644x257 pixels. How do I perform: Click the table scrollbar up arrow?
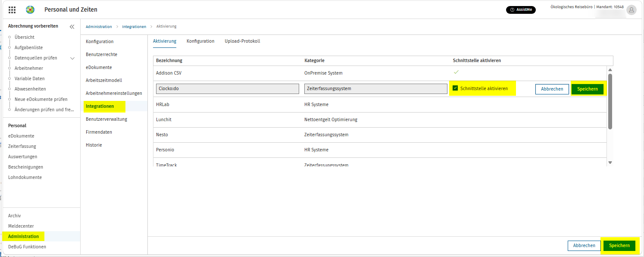coord(610,70)
